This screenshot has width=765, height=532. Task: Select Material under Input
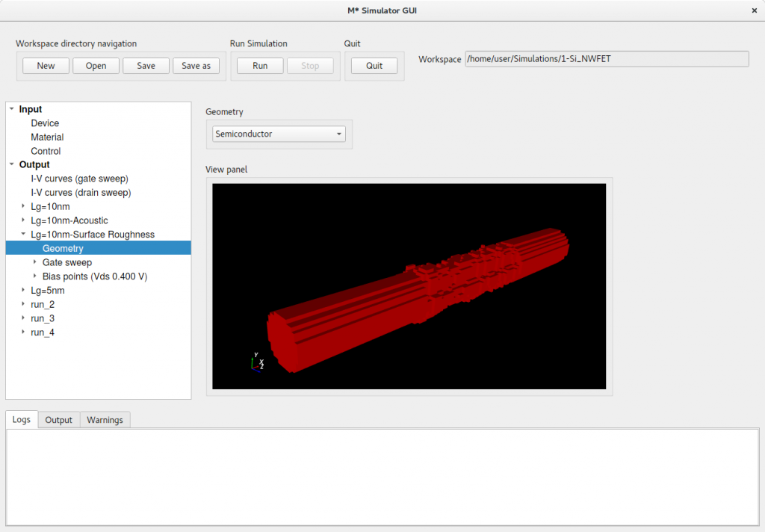47,137
